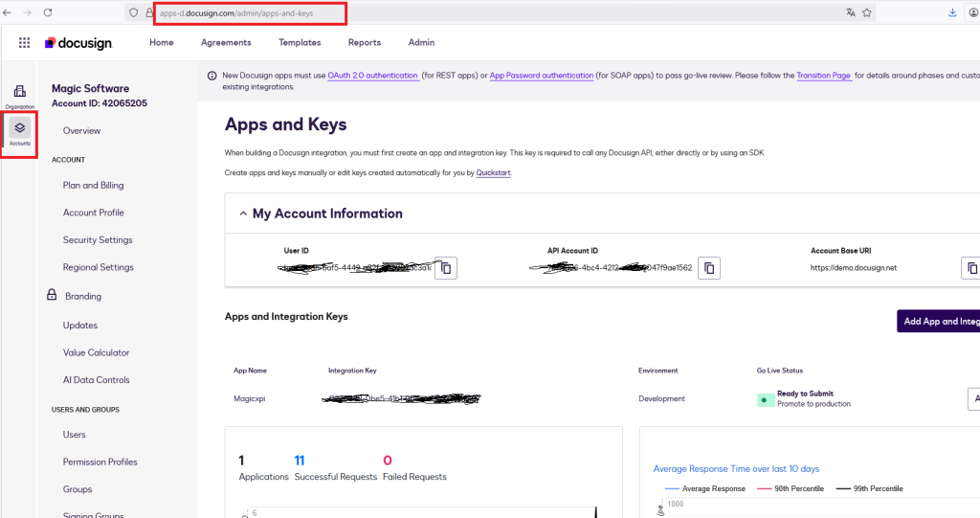980x518 pixels.
Task: Click the Development environment cell
Action: pyautogui.click(x=661, y=398)
